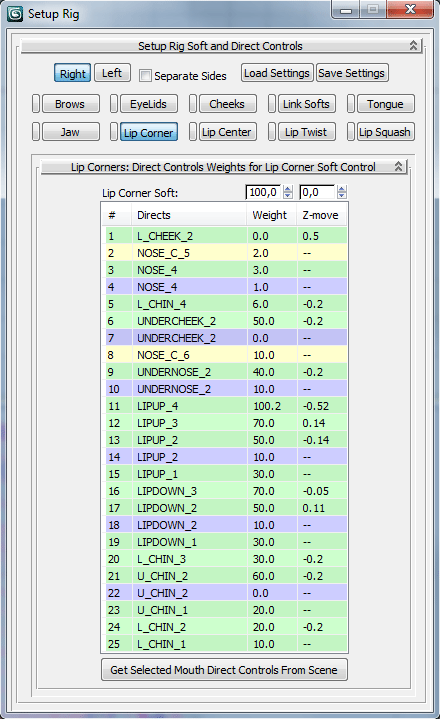Image resolution: width=440 pixels, height=719 pixels.
Task: Select the LIPUP_4 row in the list
Action: pos(226,406)
